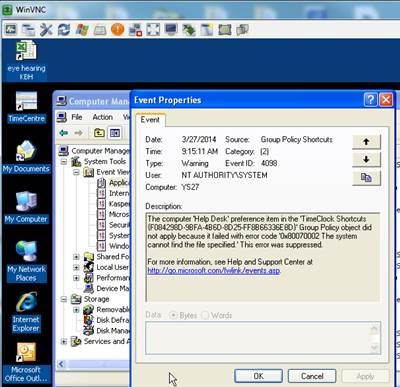Collapse the System Tools tree node
The height and width of the screenshot is (387, 400).
[x=64, y=162]
